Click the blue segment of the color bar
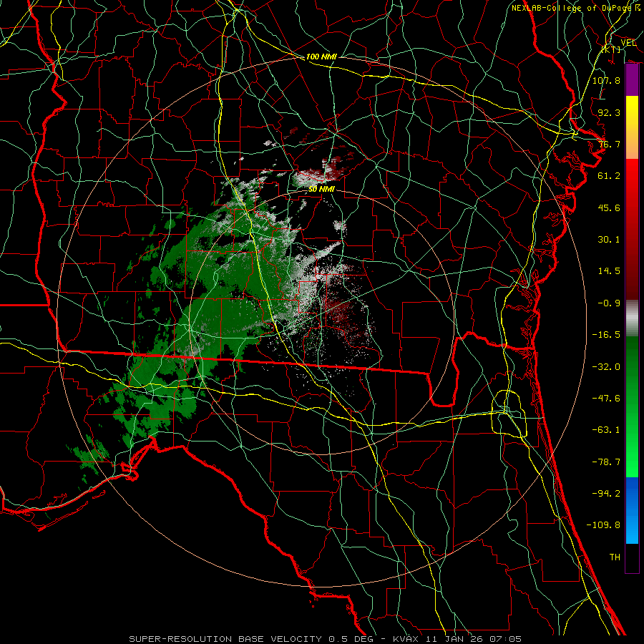The height and width of the screenshot is (644, 644). (x=632, y=510)
